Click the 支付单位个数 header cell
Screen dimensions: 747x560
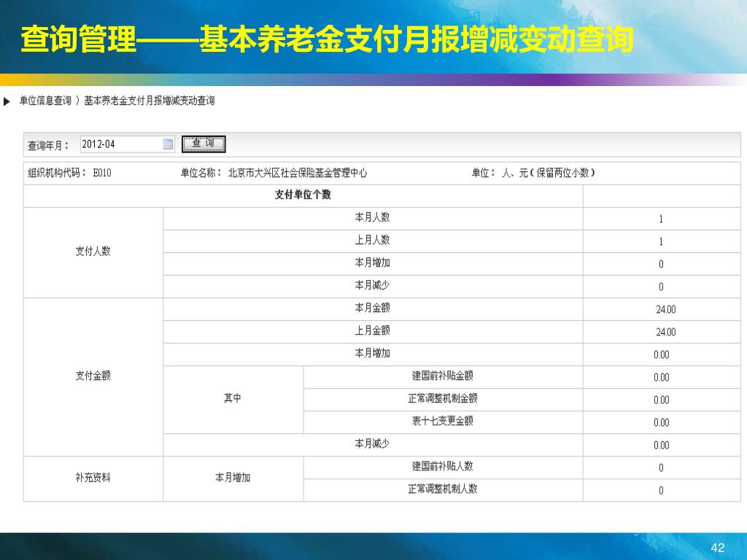[x=303, y=195]
